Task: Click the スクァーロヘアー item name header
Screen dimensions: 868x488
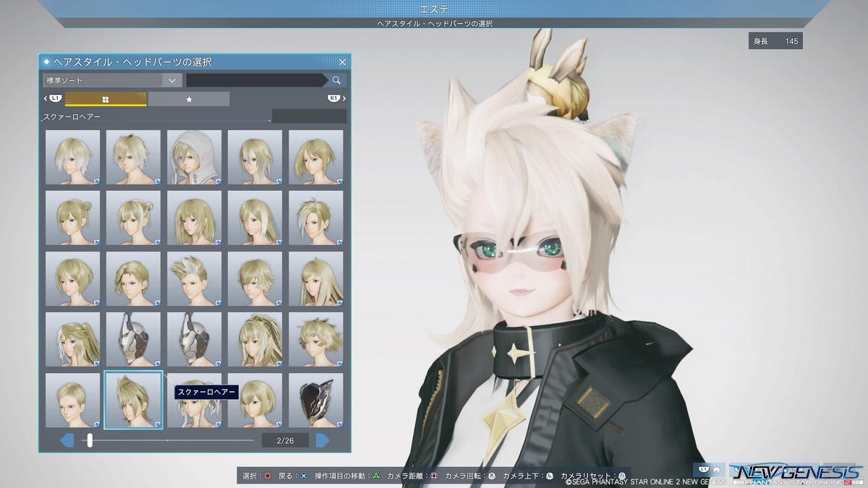Action: 72,116
